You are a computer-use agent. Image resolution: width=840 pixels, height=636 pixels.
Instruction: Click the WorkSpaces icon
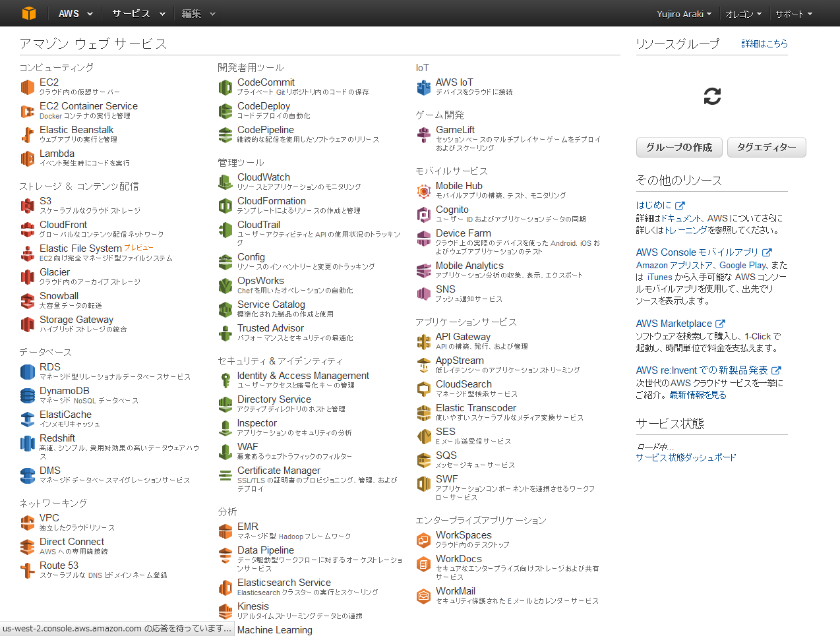[x=424, y=540]
